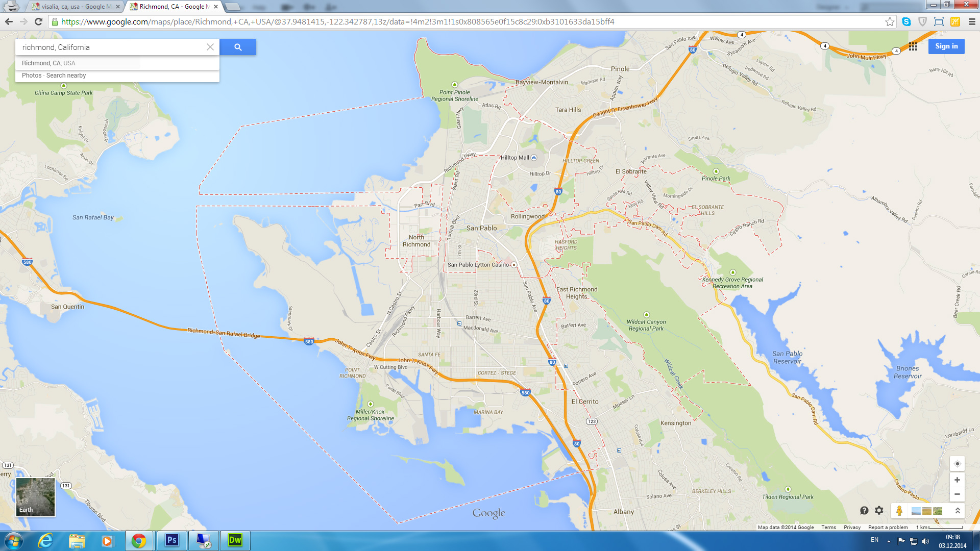Click the Sign in button

[946, 46]
